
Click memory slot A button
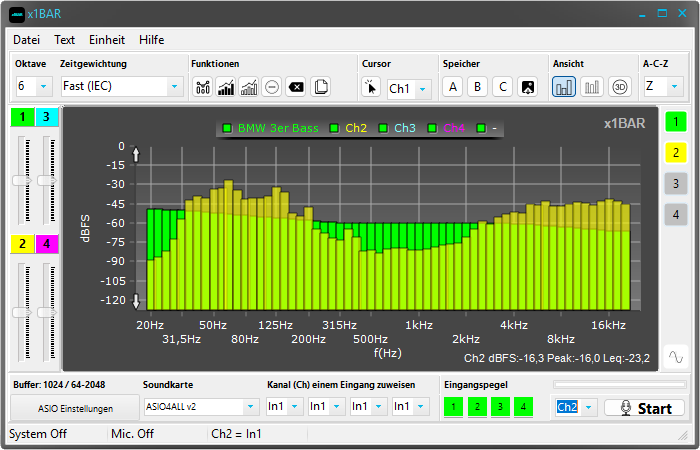click(x=453, y=87)
